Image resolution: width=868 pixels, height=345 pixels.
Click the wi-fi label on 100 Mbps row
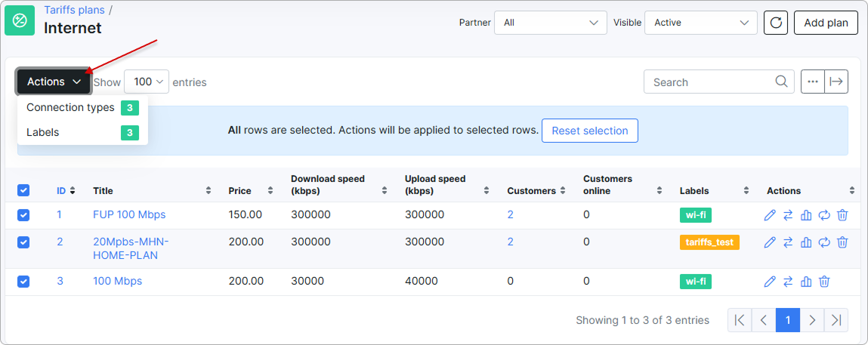pyautogui.click(x=695, y=282)
